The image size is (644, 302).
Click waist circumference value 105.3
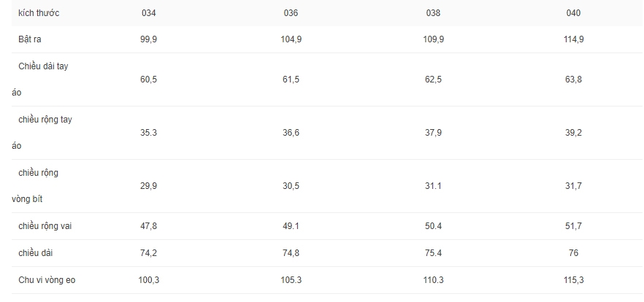click(291, 280)
